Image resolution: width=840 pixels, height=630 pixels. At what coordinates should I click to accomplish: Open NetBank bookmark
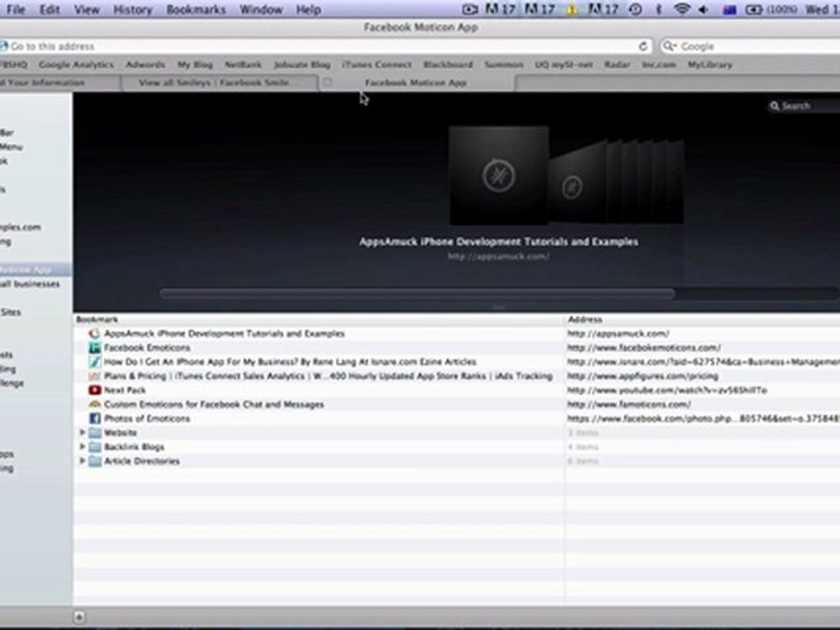tap(242, 65)
